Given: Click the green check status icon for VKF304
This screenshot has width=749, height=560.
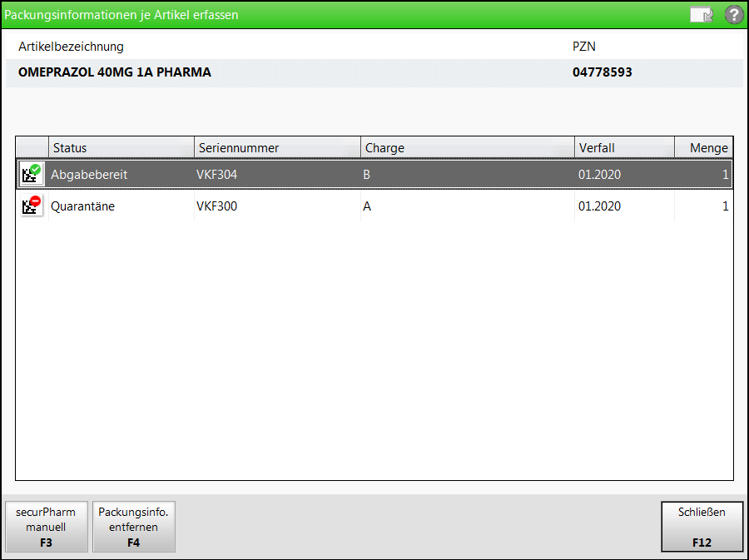Looking at the screenshot, I should click(32, 174).
